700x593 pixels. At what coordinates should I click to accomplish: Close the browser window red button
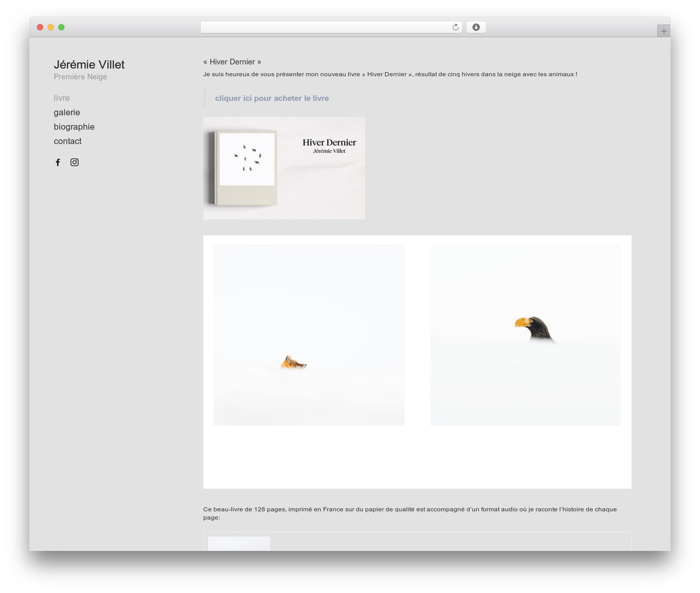40,27
